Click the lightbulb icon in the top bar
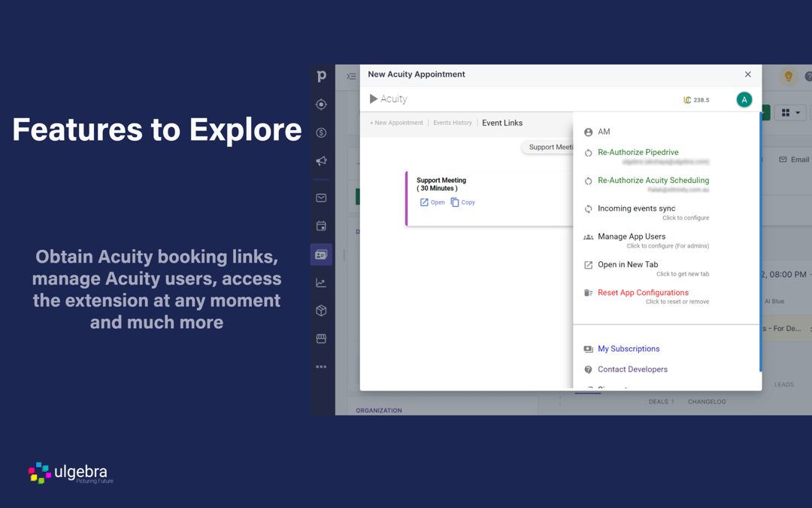 click(x=788, y=76)
